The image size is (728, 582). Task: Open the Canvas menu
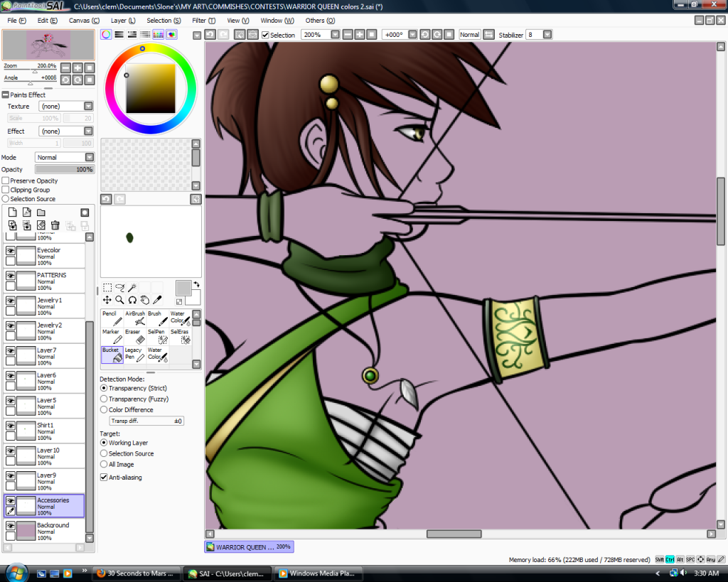click(x=84, y=21)
